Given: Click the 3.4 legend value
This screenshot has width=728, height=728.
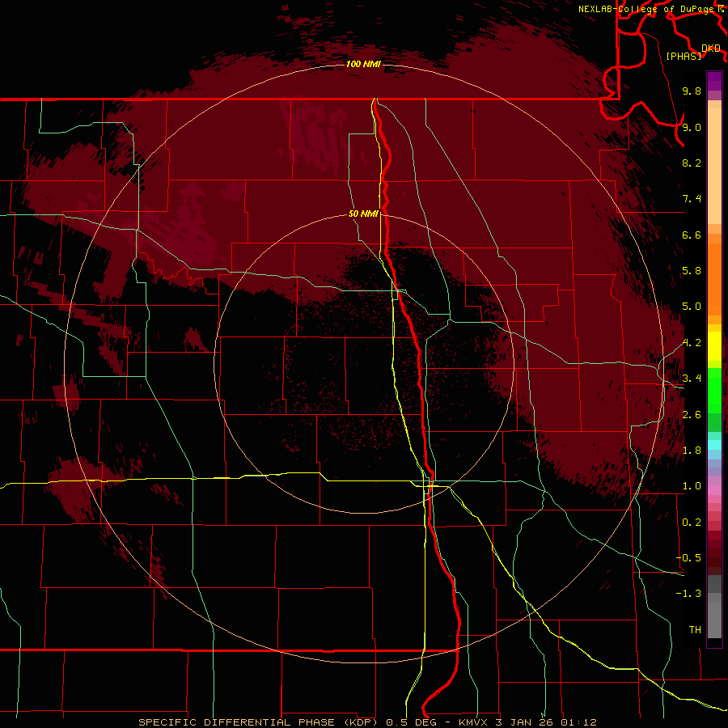Looking at the screenshot, I should click(692, 379).
